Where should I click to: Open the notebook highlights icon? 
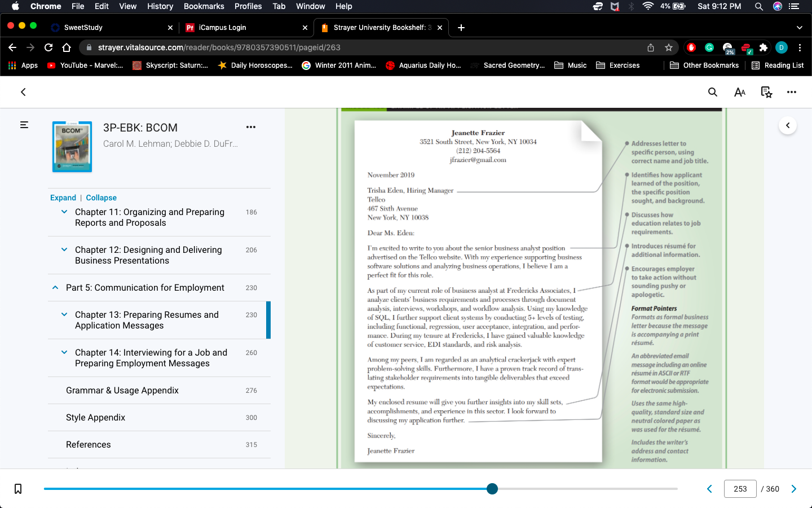pyautogui.click(x=766, y=92)
